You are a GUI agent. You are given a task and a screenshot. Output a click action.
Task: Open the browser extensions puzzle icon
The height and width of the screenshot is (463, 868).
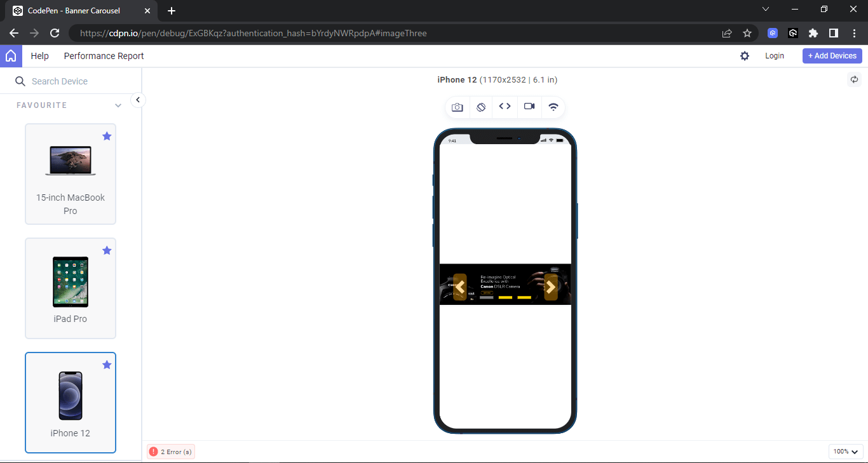[x=813, y=33]
